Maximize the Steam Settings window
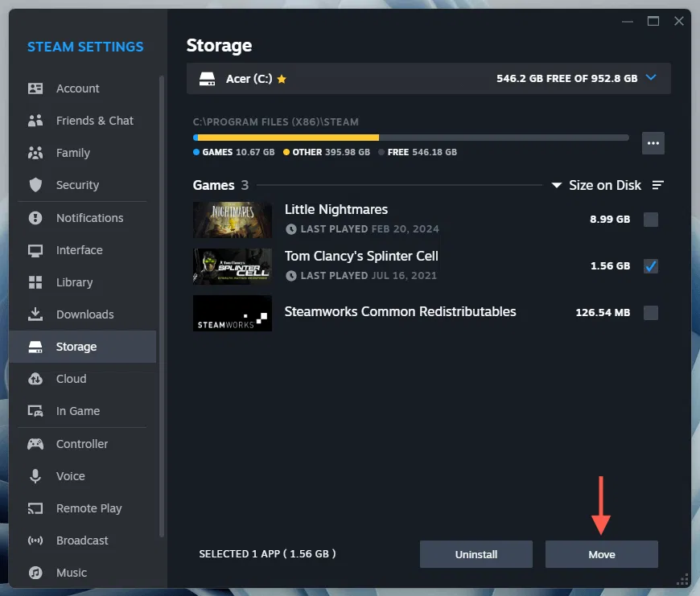The height and width of the screenshot is (596, 700). (653, 21)
